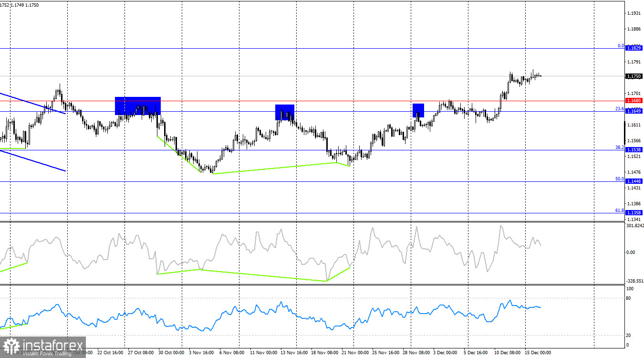This screenshot has height=358, width=644.
Task: Click the 1.1358 price label
Action: [x=634, y=212]
